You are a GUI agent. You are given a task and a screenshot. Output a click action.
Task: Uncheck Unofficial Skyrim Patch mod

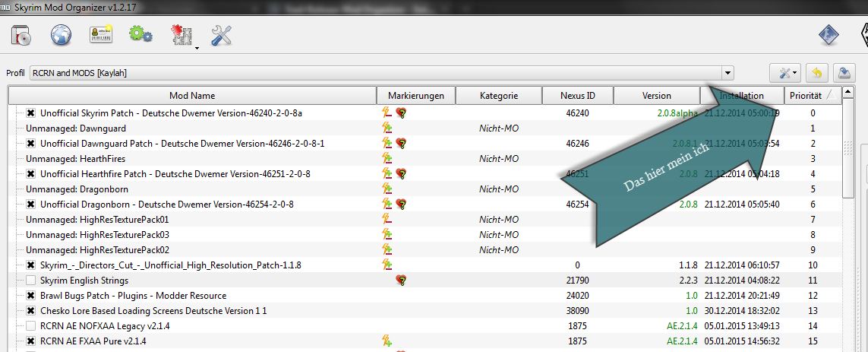pyautogui.click(x=31, y=113)
